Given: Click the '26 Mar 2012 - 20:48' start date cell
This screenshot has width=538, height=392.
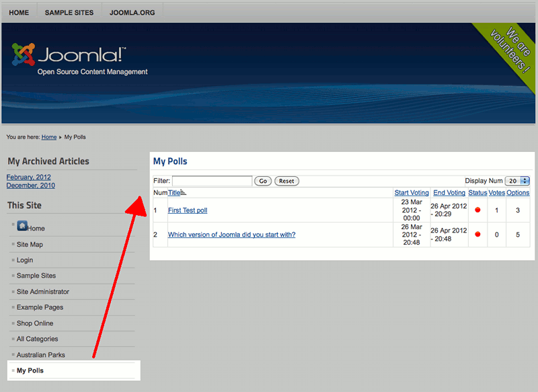Looking at the screenshot, I should click(x=412, y=235).
